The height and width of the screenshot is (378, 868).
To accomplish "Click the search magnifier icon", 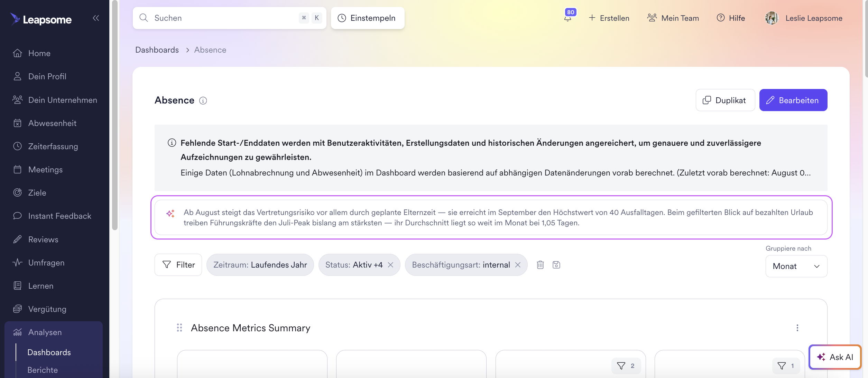I will [144, 18].
